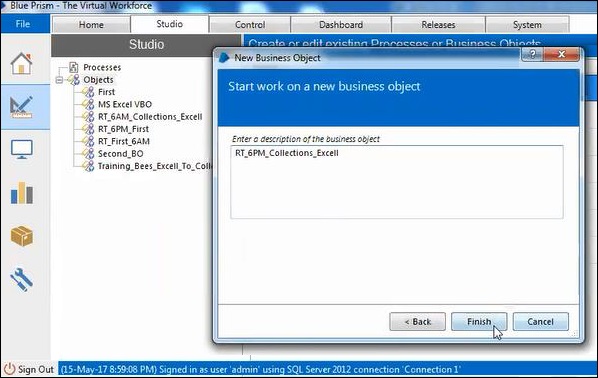Screen dimensions: 598x378
Task: Click the 'Signed in as user admin' status message
Action: [x=260, y=369]
